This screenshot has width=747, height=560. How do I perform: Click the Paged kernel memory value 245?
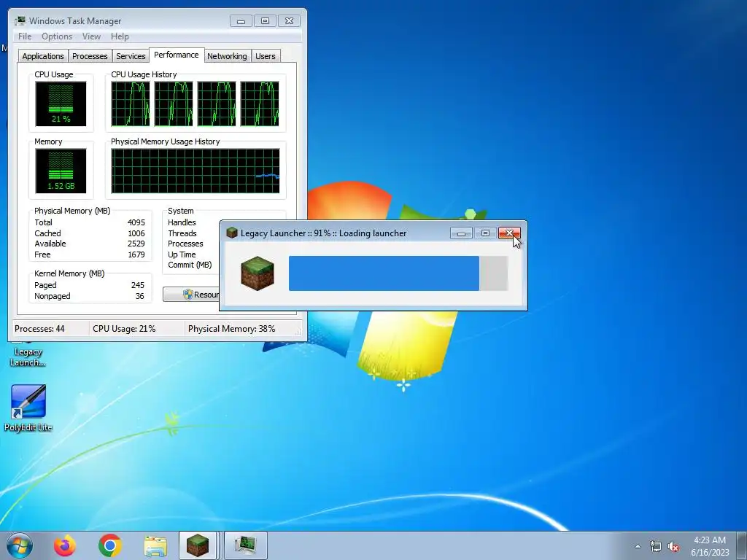tap(138, 285)
